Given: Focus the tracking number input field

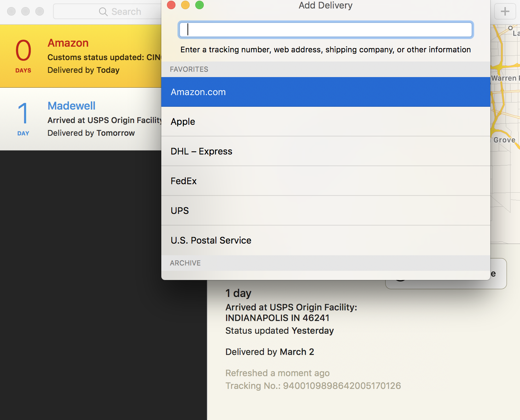Looking at the screenshot, I should [x=325, y=30].
